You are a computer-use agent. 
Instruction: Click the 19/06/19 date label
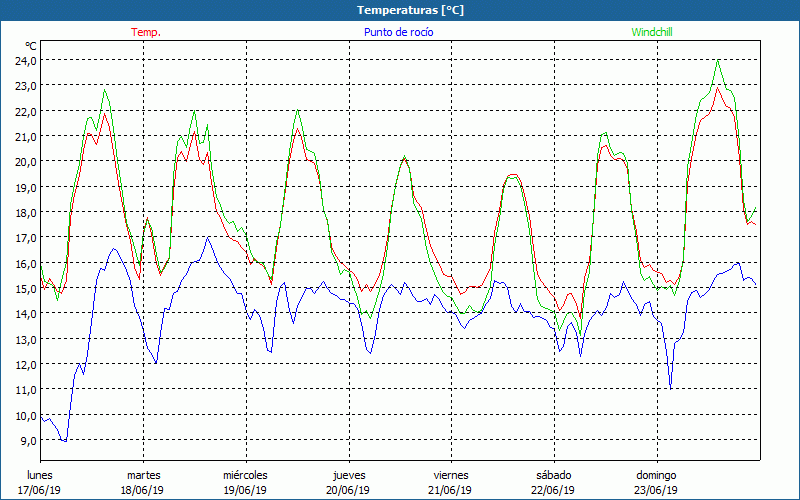pos(245,490)
